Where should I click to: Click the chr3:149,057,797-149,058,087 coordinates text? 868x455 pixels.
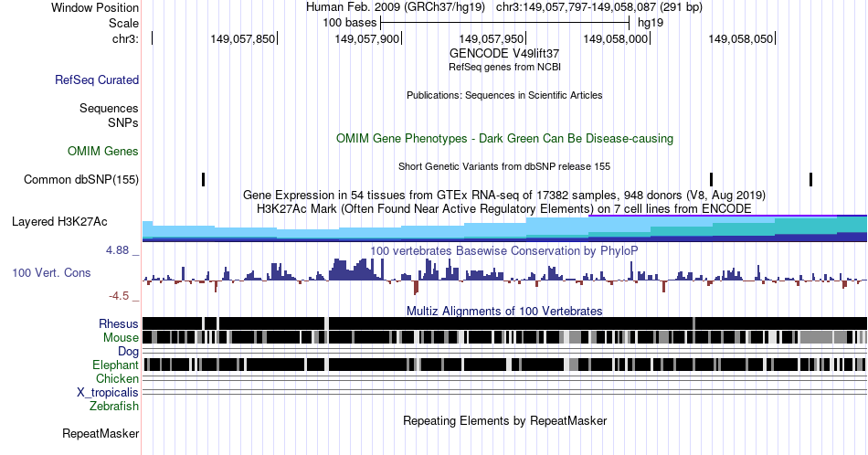(599, 7)
